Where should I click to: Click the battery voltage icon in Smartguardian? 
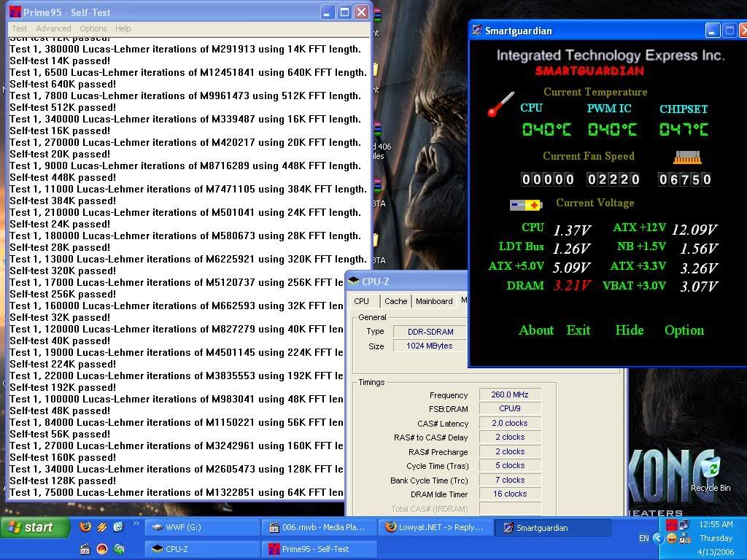point(525,205)
